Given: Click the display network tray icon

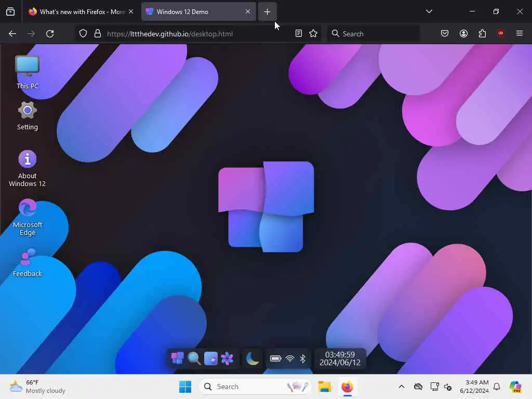Looking at the screenshot, I should click(434, 387).
